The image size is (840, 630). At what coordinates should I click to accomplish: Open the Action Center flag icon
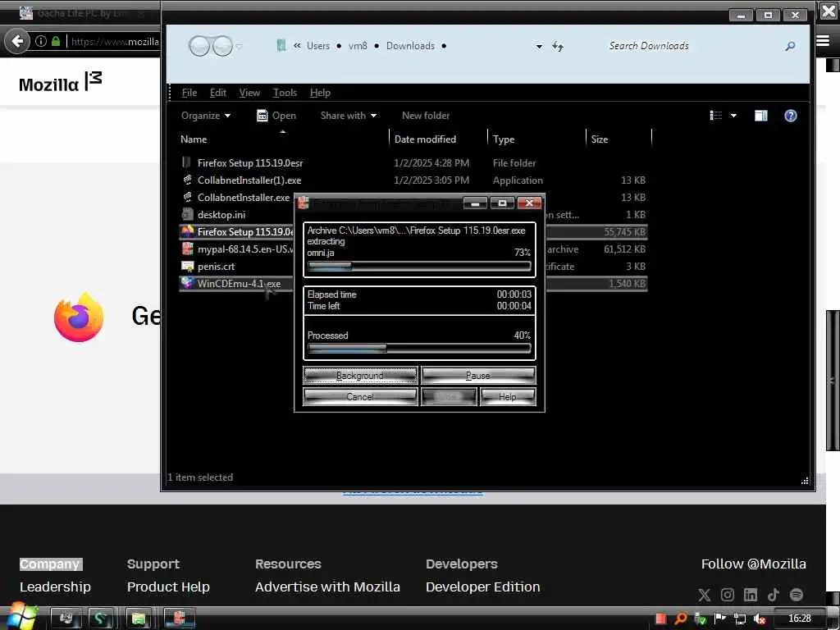(x=720, y=619)
